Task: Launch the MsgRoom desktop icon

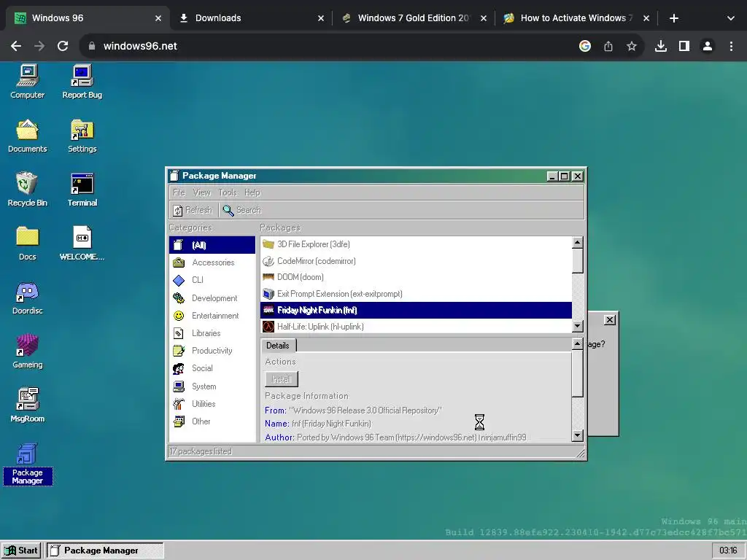Action: tap(28, 405)
